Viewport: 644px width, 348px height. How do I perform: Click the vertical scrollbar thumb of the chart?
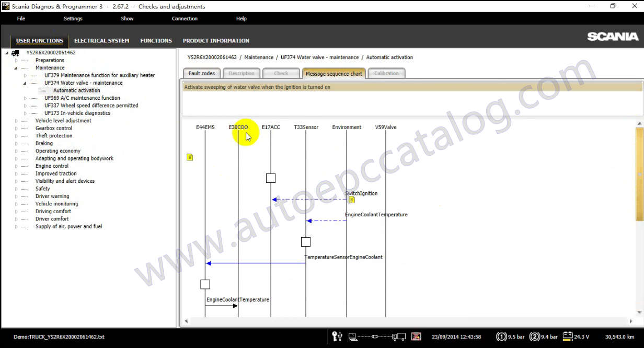pos(639,174)
